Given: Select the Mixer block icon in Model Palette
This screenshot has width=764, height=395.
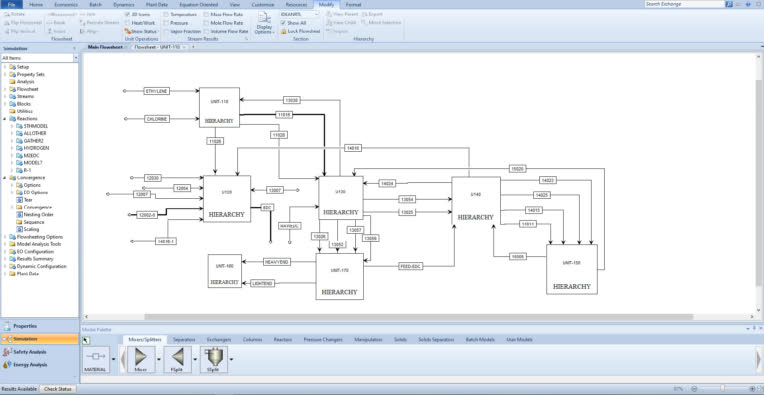Looking at the screenshot, I should click(x=141, y=359).
